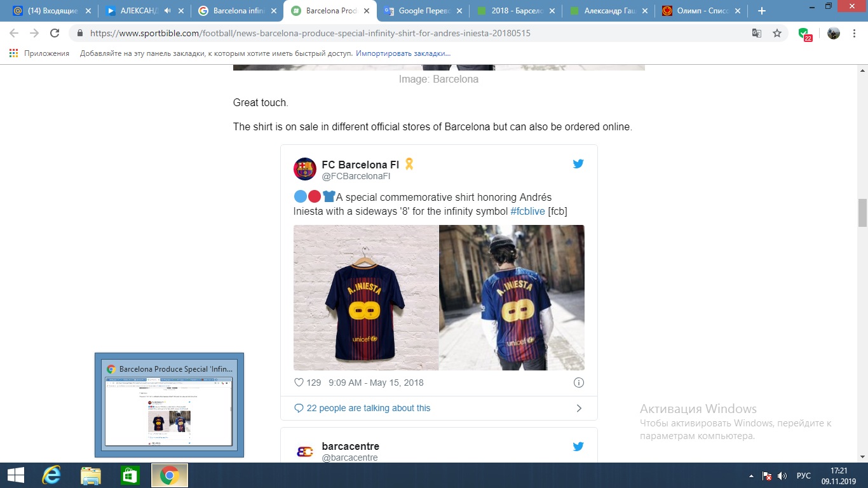Screen dimensions: 868x488
Task: Click the Chrome icon in the taskbar
Action: tap(169, 475)
